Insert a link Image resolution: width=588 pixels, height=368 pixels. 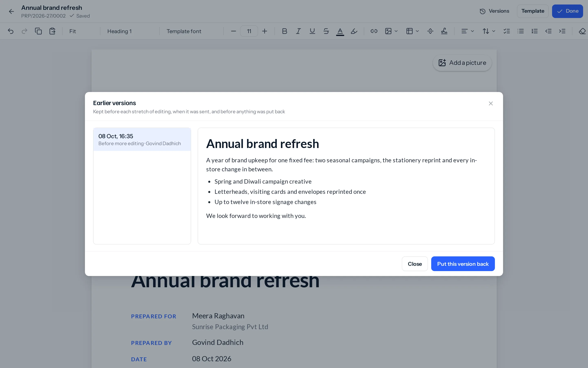coord(374,31)
